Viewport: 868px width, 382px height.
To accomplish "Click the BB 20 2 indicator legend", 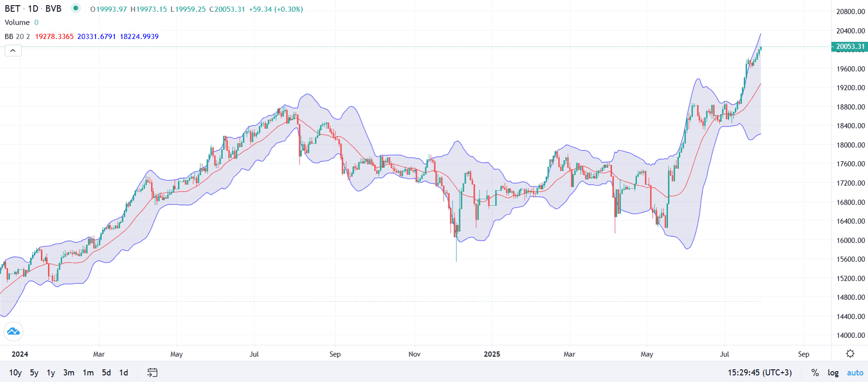I will click(x=17, y=37).
